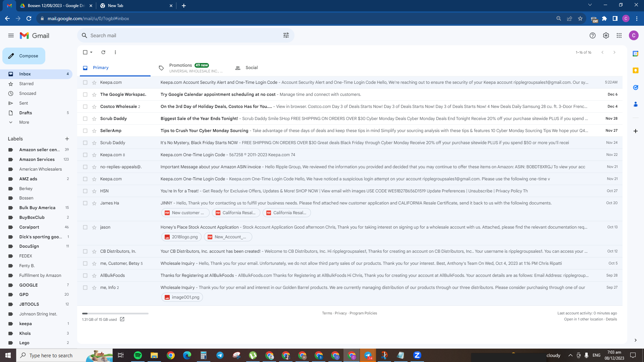644x362 pixels.
Task: Open Microsoft Edge from the taskbar
Action: [187, 355]
